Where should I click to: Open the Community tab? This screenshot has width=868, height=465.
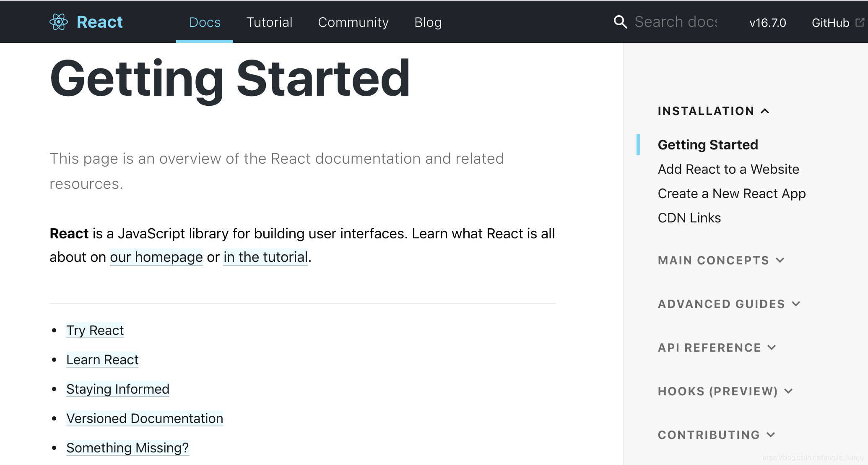(x=353, y=22)
